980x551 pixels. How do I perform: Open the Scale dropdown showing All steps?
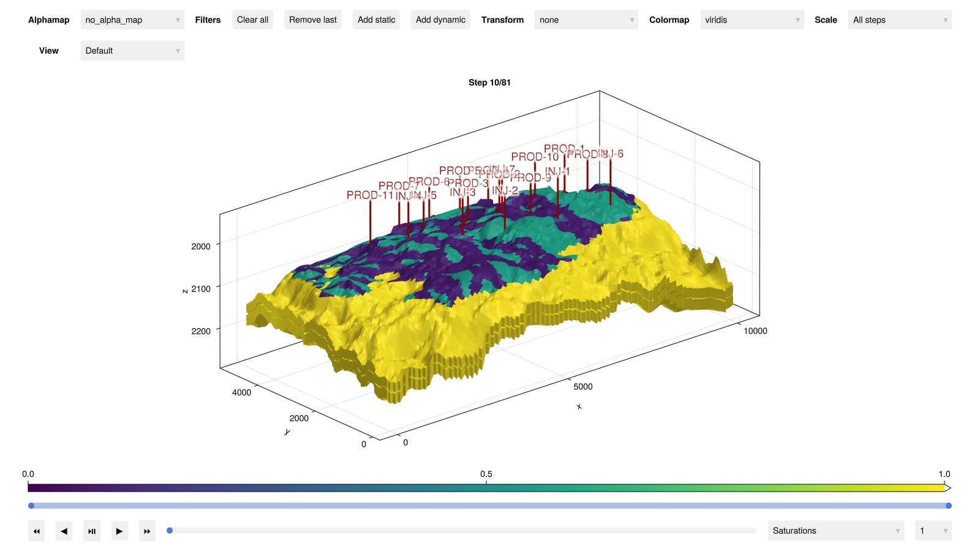[x=899, y=20]
